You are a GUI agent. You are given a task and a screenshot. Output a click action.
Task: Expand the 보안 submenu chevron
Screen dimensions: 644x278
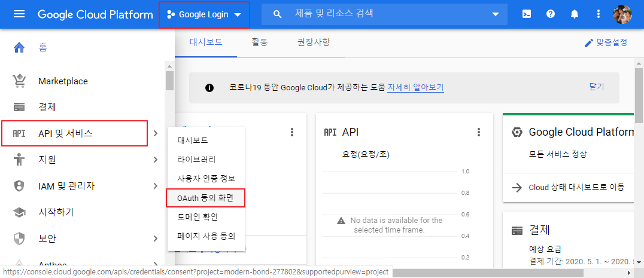155,238
